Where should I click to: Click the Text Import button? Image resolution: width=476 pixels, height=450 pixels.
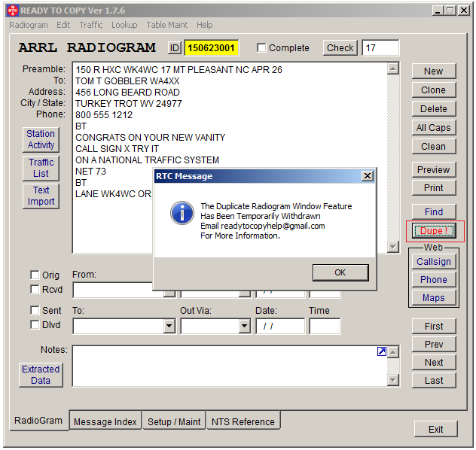pyautogui.click(x=41, y=196)
